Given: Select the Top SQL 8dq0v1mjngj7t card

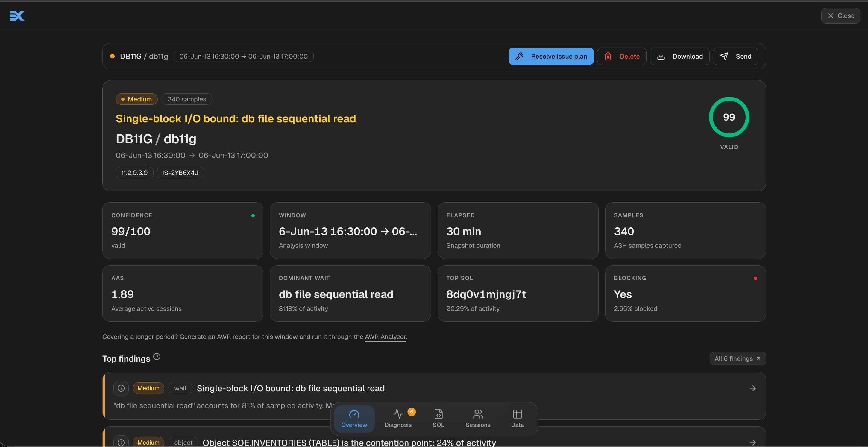Looking at the screenshot, I should tap(518, 293).
